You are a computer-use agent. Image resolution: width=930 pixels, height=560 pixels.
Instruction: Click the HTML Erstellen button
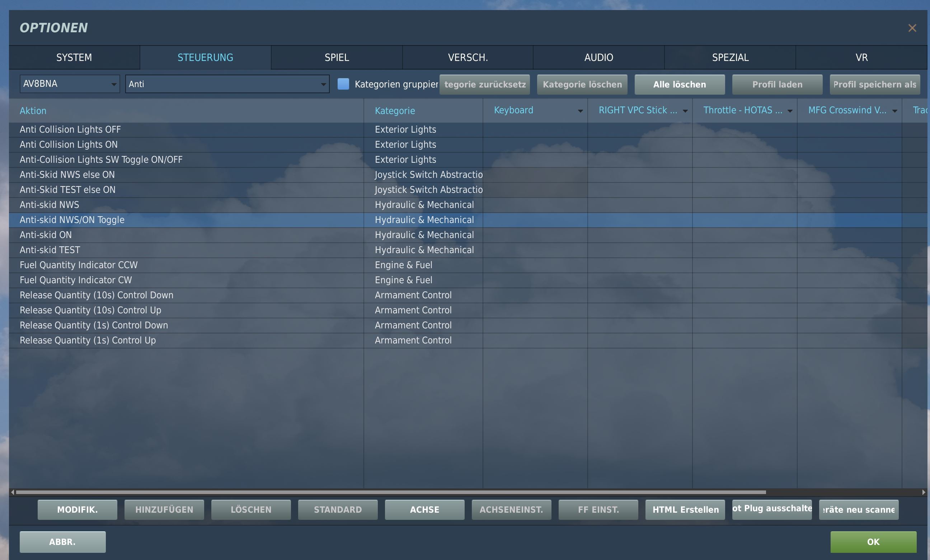click(685, 509)
